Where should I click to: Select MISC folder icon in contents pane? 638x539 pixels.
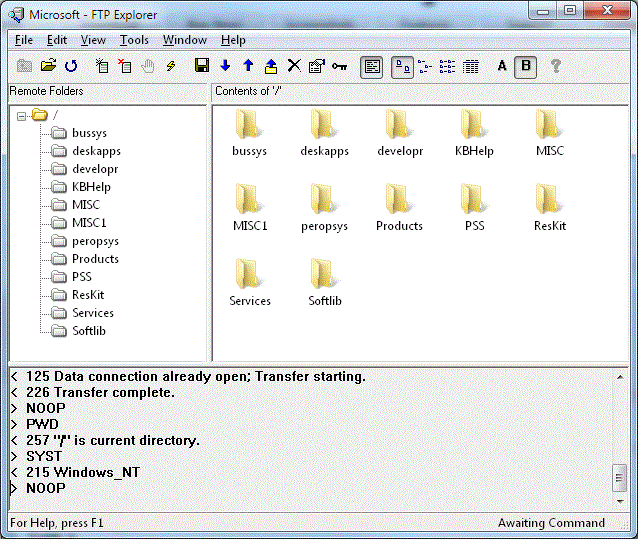550,124
